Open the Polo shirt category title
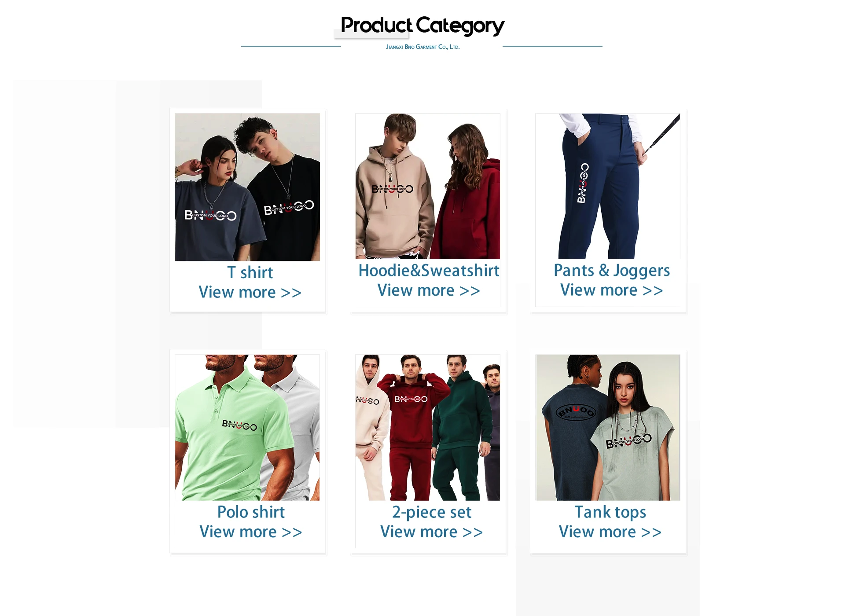This screenshot has height=616, width=845. coord(251,512)
